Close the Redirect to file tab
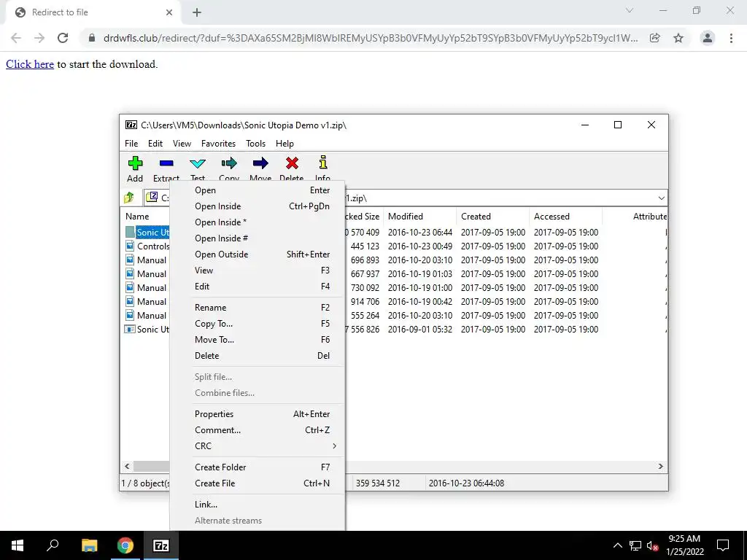 (169, 12)
